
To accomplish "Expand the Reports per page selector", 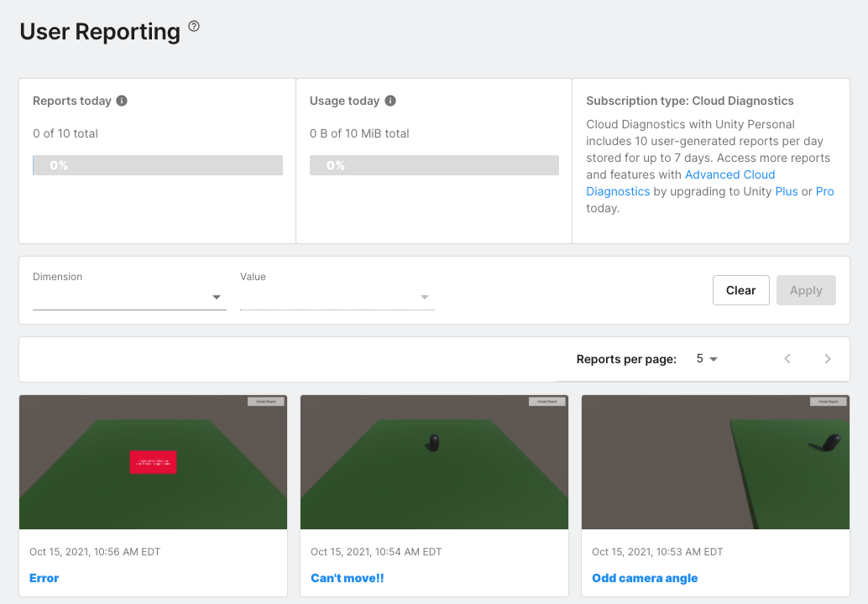I will pyautogui.click(x=707, y=359).
